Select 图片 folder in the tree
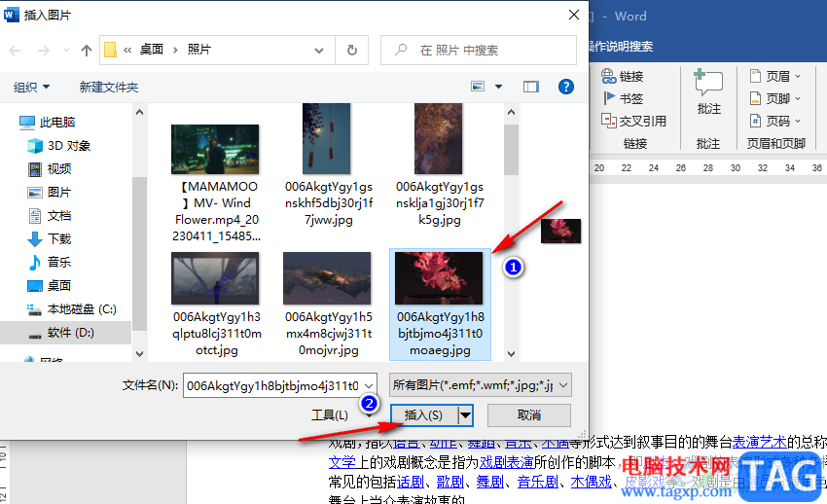This screenshot has width=827, height=504. pos(49,192)
